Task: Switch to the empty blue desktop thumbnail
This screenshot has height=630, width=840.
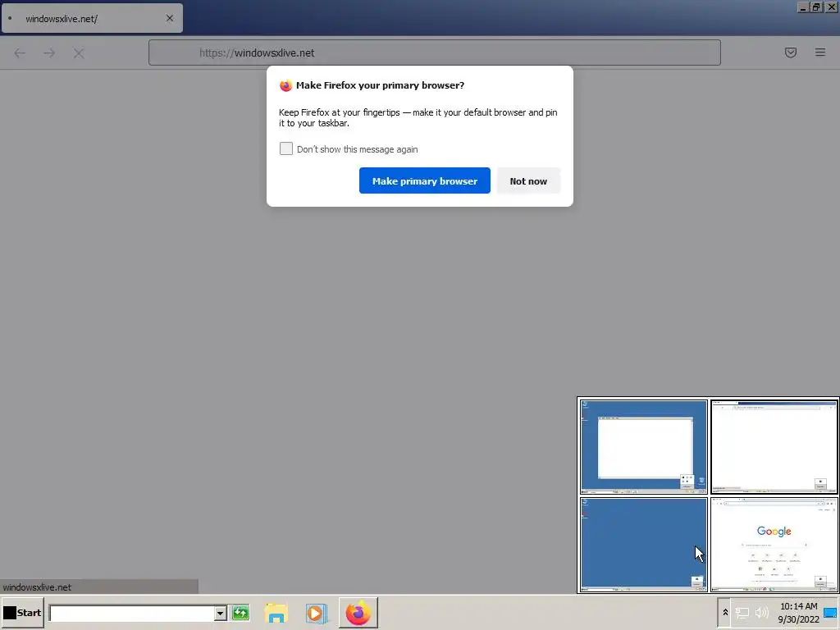Action: click(x=643, y=545)
